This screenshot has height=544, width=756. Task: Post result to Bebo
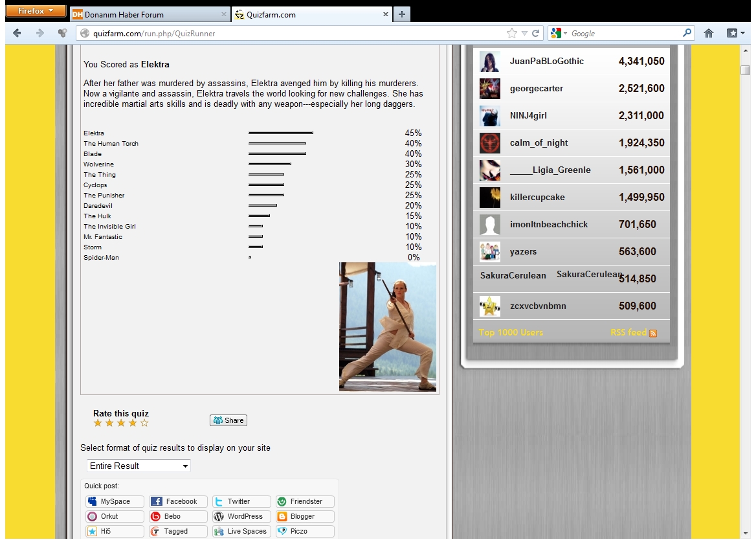178,517
